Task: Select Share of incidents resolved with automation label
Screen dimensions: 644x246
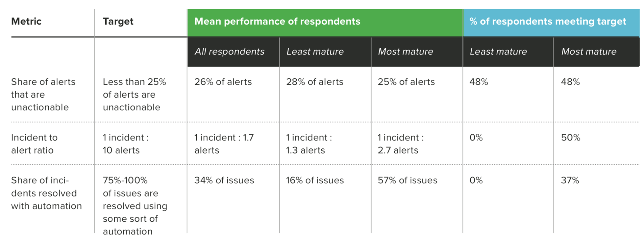Action: tap(46, 193)
